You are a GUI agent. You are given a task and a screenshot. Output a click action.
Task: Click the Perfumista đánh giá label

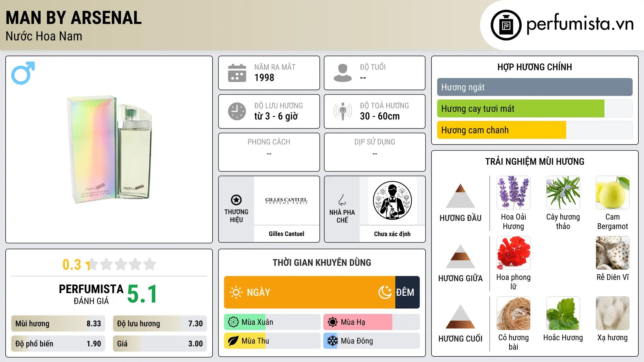coord(91,294)
